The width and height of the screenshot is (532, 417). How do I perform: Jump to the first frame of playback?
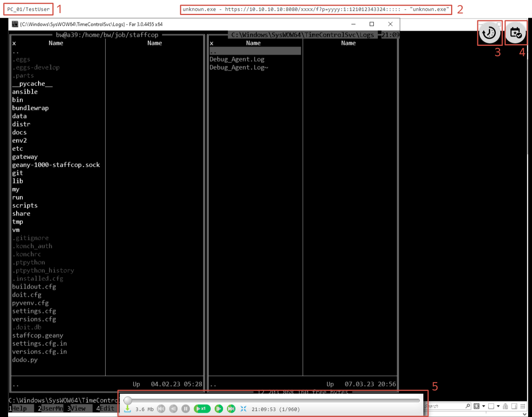pos(161,409)
